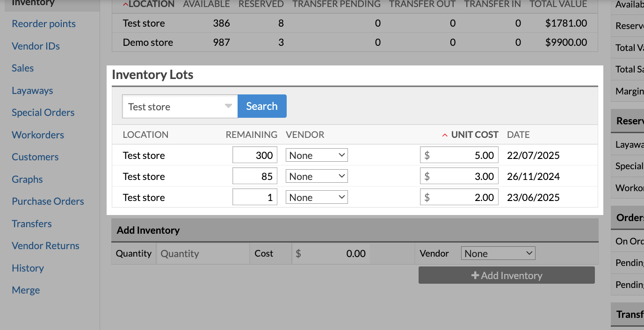Click the Add Inventory button
Viewport: 644px width, 330px height.
pyautogui.click(x=506, y=275)
